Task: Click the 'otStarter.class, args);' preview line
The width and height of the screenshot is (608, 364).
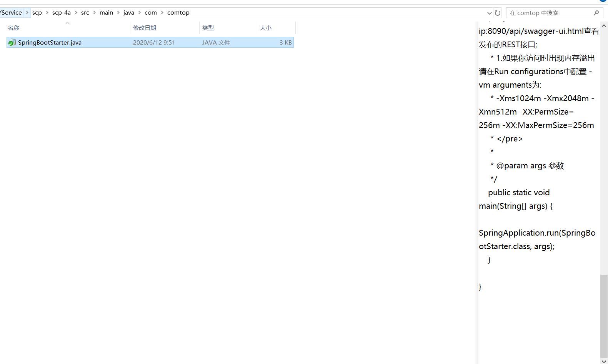Action: click(517, 246)
